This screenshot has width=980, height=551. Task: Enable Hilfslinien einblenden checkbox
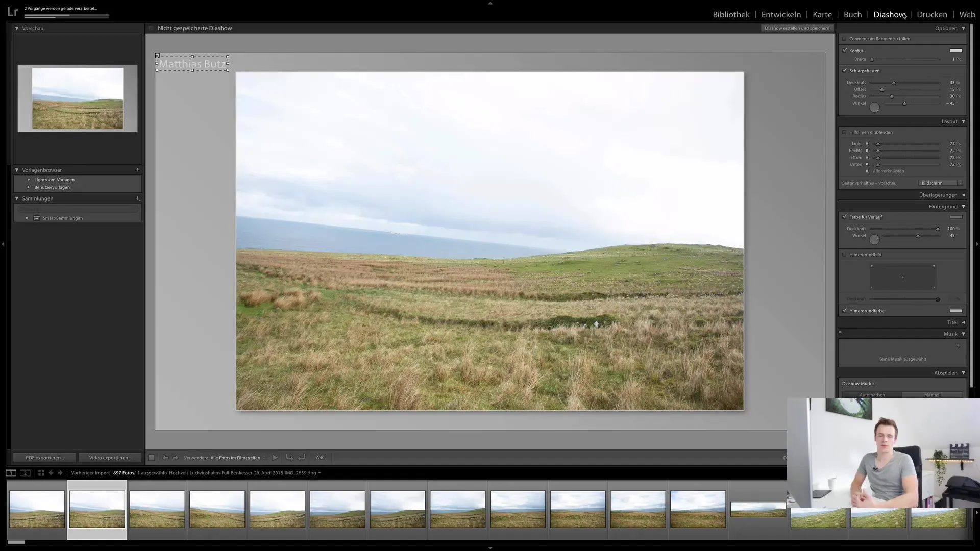844,132
